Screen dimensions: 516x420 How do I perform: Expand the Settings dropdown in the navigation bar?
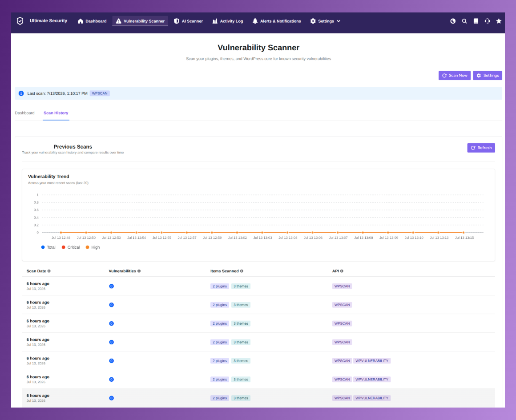click(x=325, y=21)
